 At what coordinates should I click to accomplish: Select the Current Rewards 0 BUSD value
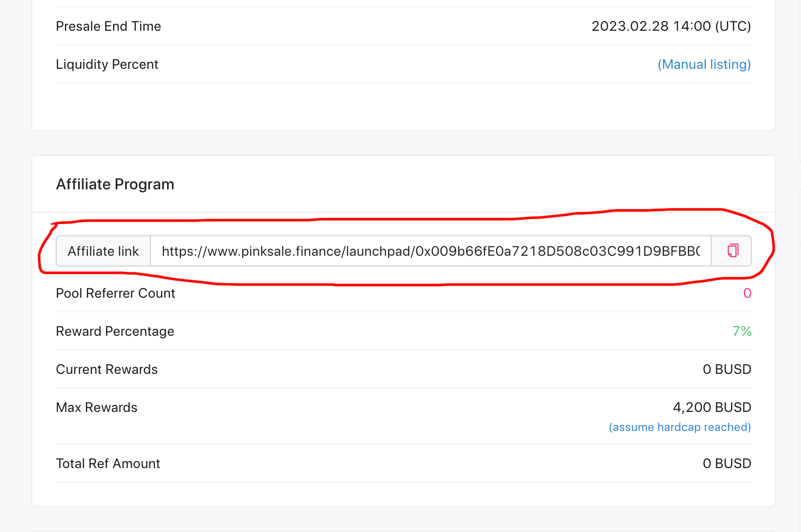(x=727, y=369)
